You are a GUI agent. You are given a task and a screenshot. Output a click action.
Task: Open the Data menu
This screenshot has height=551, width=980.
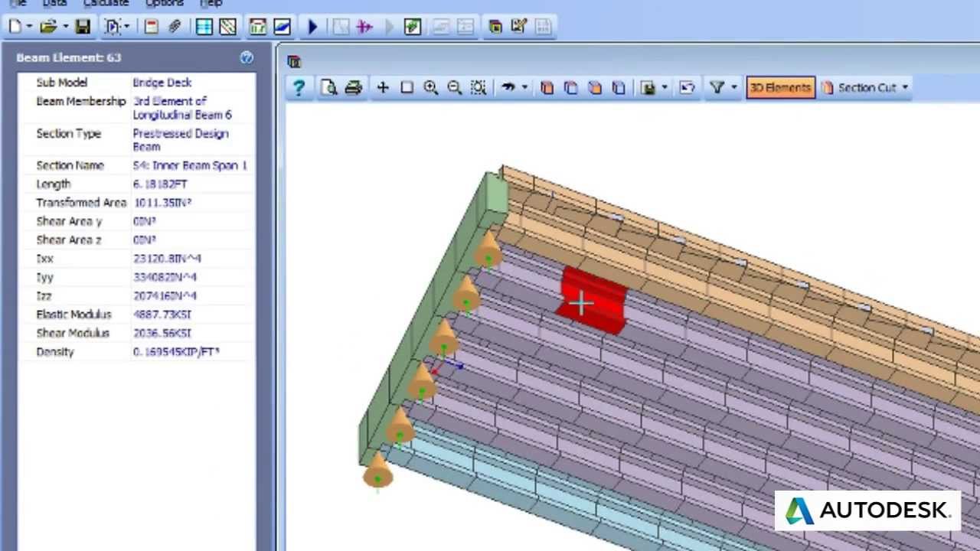(54, 3)
